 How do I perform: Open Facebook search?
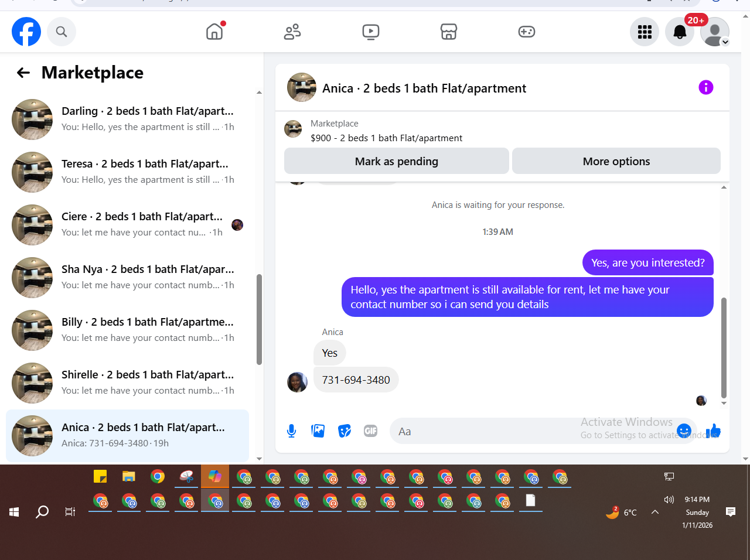tap(62, 32)
